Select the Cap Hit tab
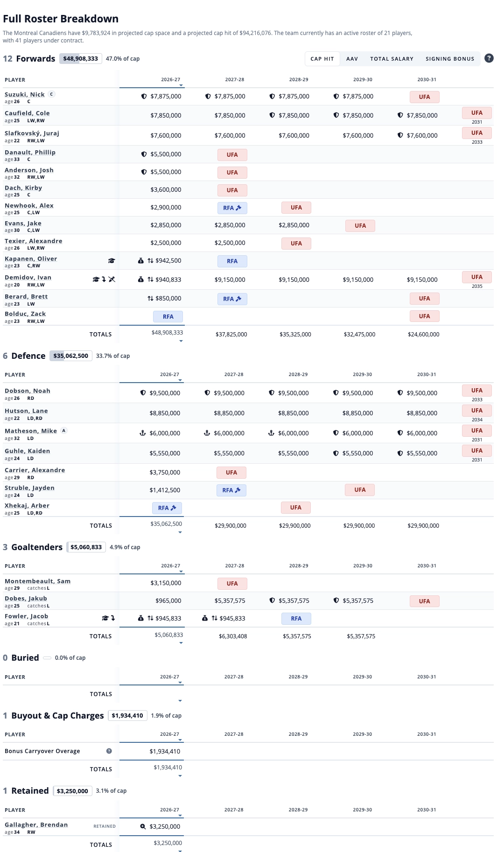 tap(322, 59)
